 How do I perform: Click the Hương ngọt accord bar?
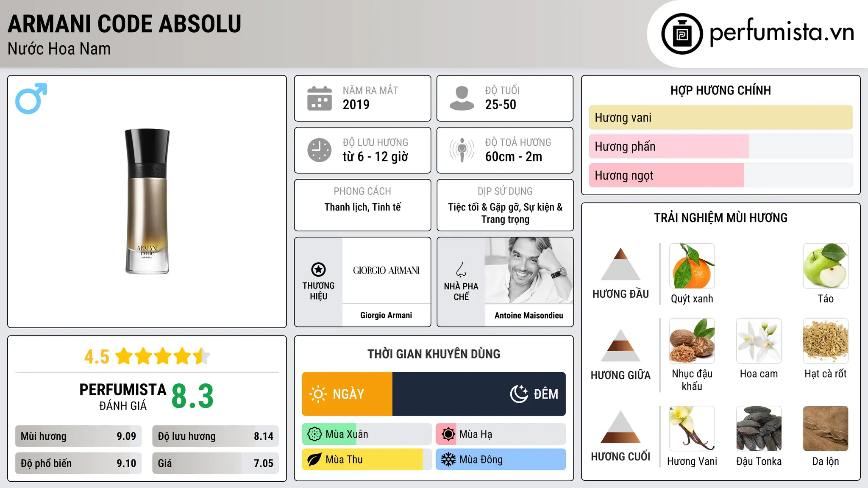tap(721, 175)
